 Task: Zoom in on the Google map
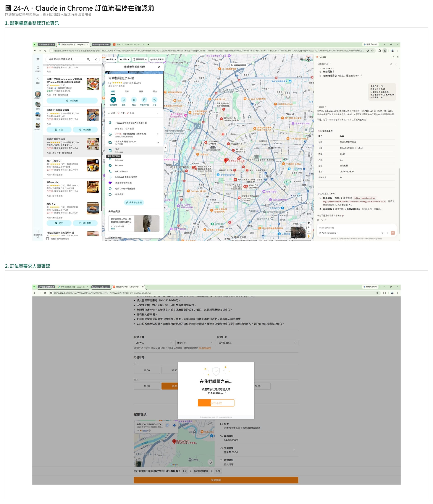pos(309,228)
